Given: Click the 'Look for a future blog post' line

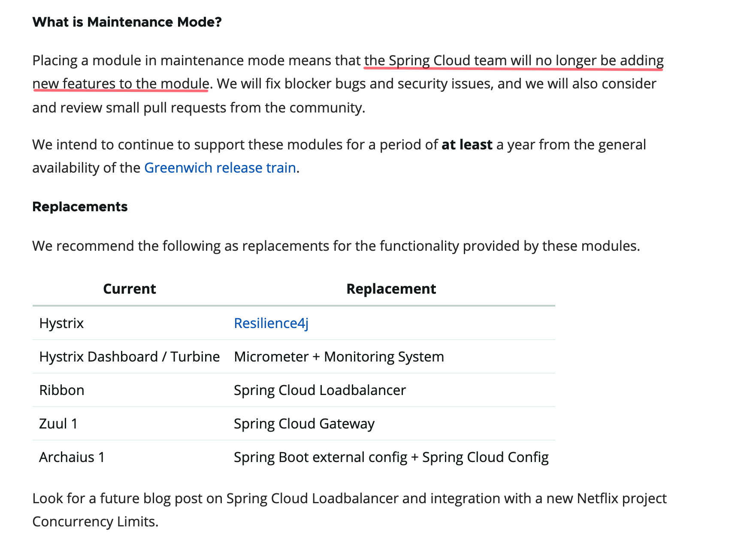Looking at the screenshot, I should 349,498.
